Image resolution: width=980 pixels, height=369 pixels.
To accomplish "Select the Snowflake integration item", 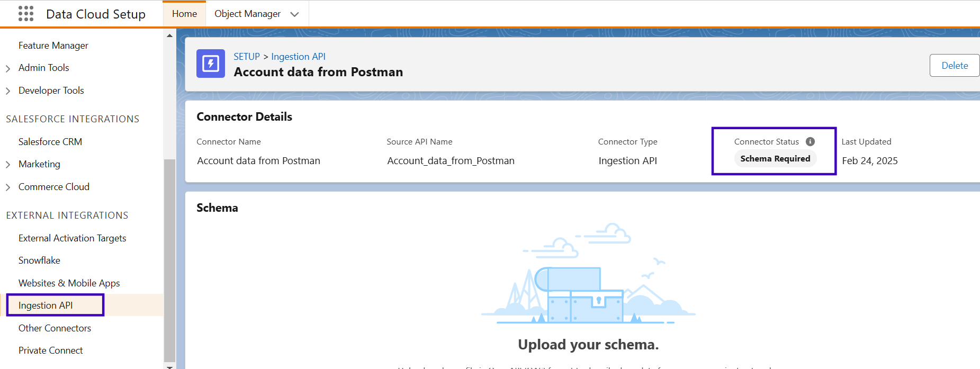I will (x=39, y=260).
